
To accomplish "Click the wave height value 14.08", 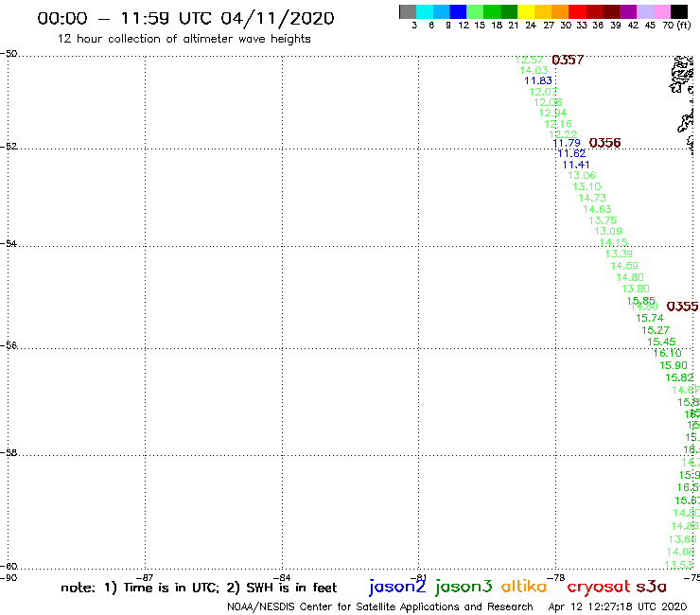I will pyautogui.click(x=680, y=552).
